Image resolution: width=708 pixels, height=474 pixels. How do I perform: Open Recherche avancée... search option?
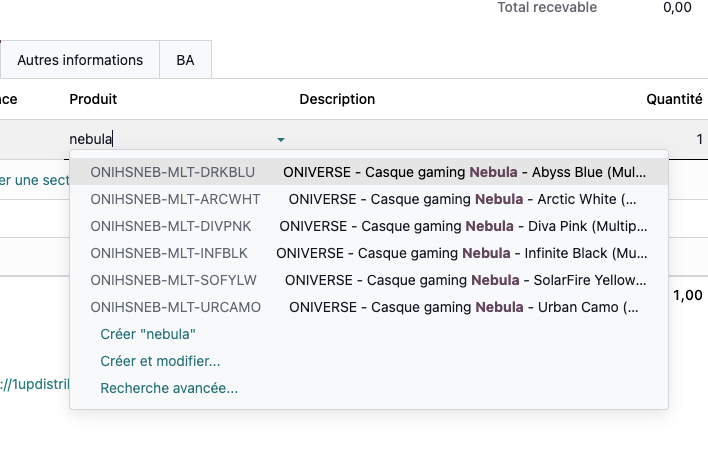(169, 388)
